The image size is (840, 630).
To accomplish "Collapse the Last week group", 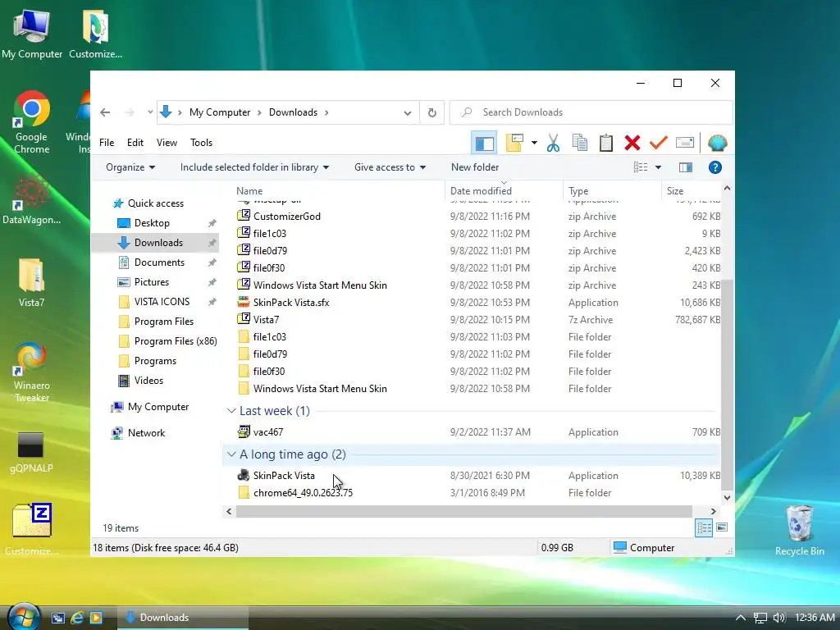I will [231, 411].
